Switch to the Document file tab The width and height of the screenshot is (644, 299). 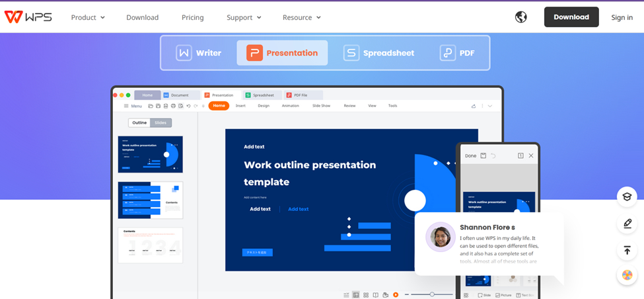180,95
